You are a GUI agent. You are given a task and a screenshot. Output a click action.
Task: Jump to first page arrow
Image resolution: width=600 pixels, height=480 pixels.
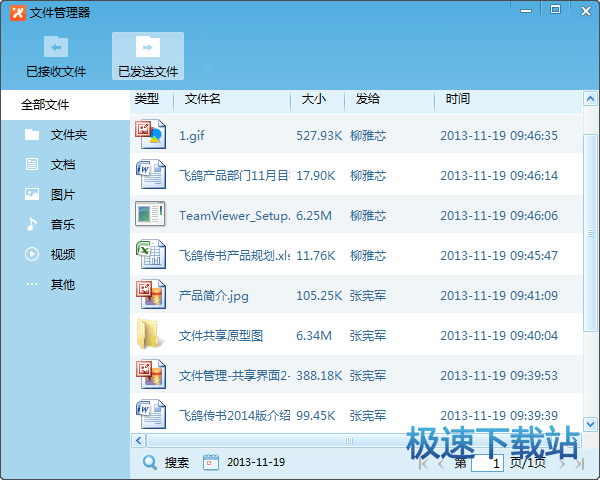[x=423, y=464]
